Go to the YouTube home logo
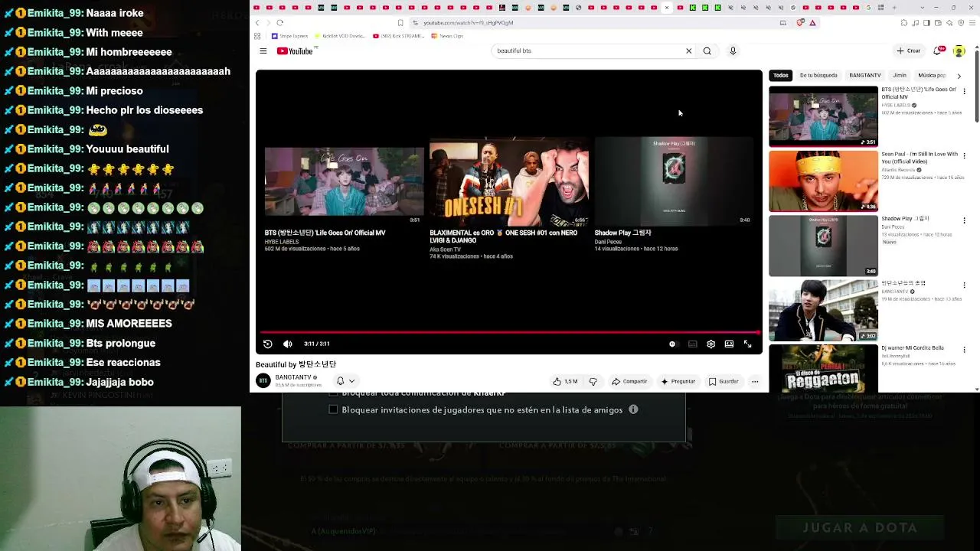980x551 pixels. point(295,51)
